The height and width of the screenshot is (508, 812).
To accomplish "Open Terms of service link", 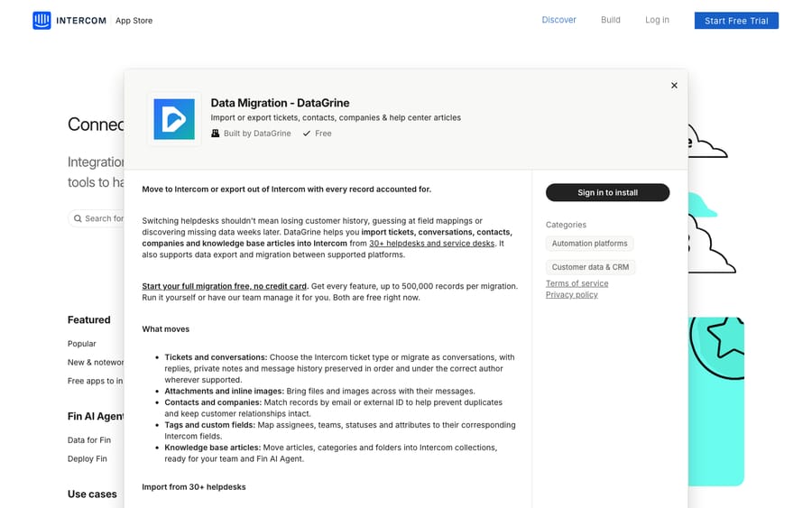I will tap(577, 283).
